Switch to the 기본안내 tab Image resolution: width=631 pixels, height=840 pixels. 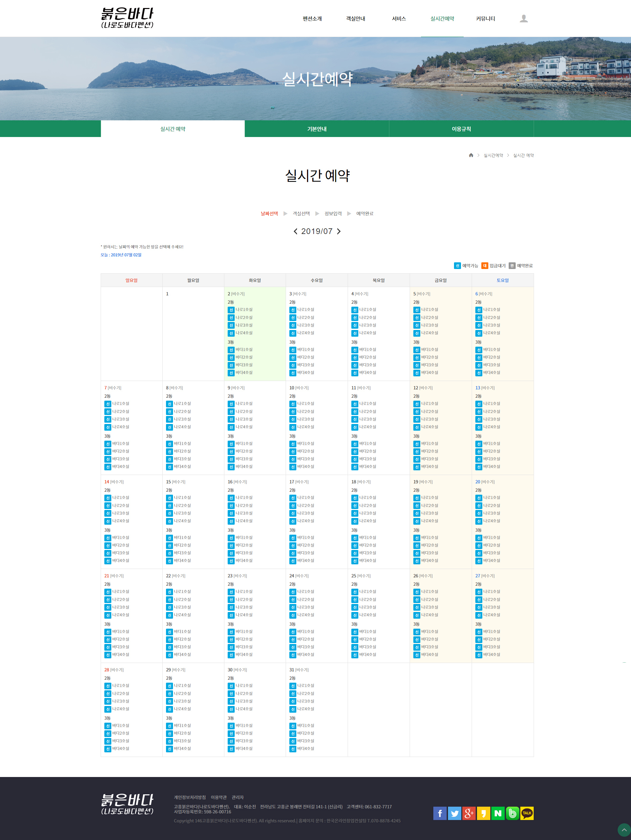click(x=317, y=129)
